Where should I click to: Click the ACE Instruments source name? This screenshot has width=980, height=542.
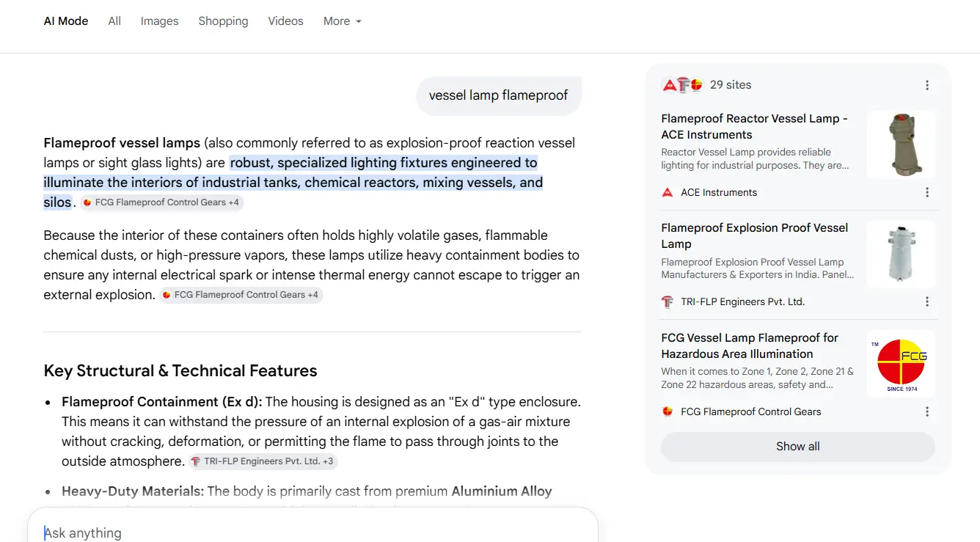coord(719,192)
